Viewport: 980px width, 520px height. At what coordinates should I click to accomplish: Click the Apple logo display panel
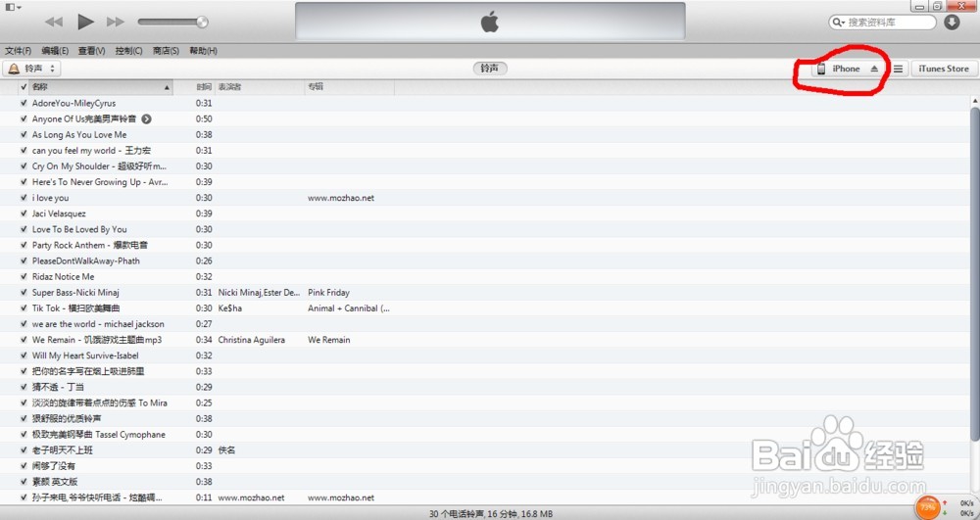(490, 22)
